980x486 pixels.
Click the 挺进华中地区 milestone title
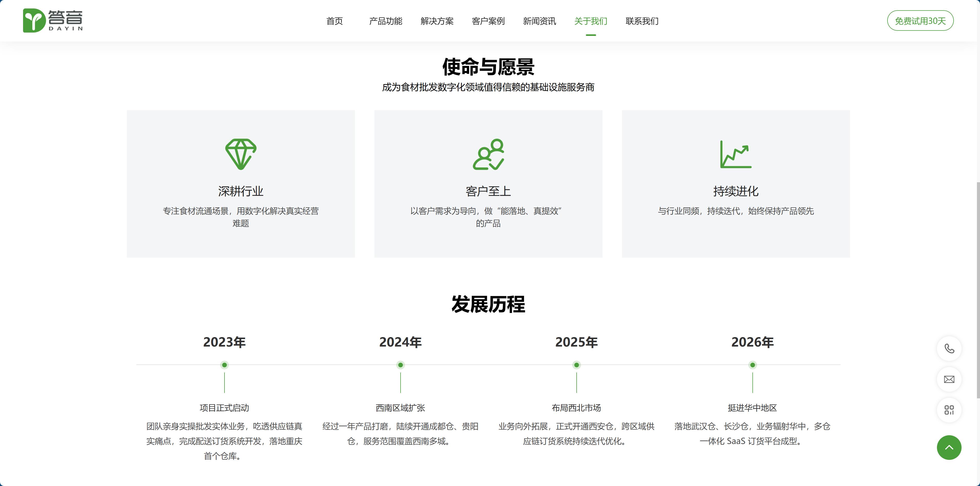pos(752,408)
